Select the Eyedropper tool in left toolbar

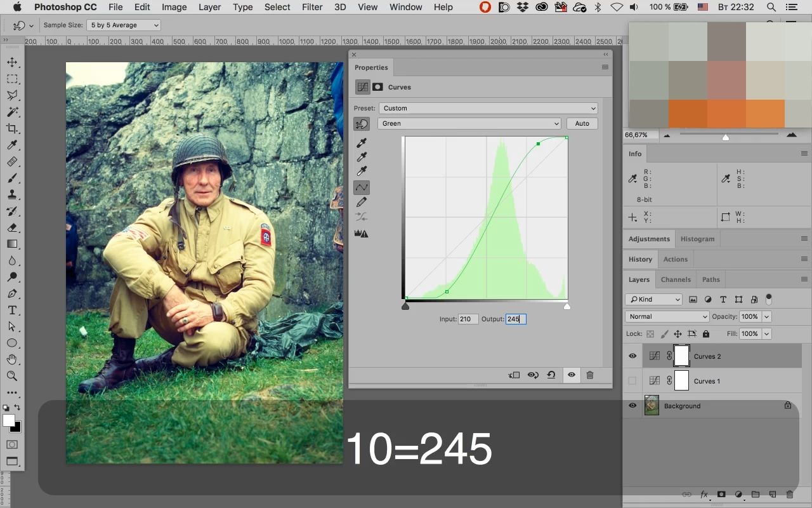point(12,145)
